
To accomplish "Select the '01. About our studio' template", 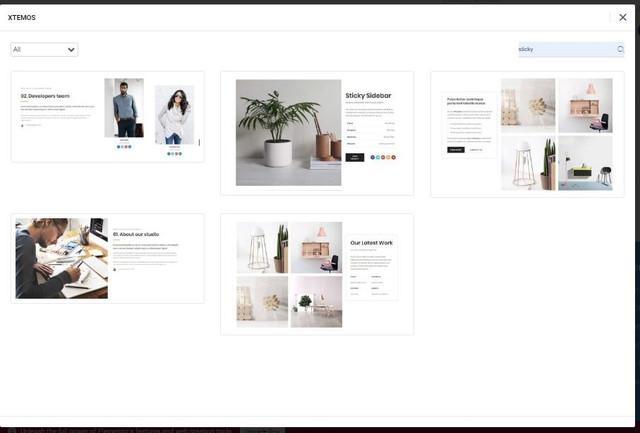I will point(108,258).
